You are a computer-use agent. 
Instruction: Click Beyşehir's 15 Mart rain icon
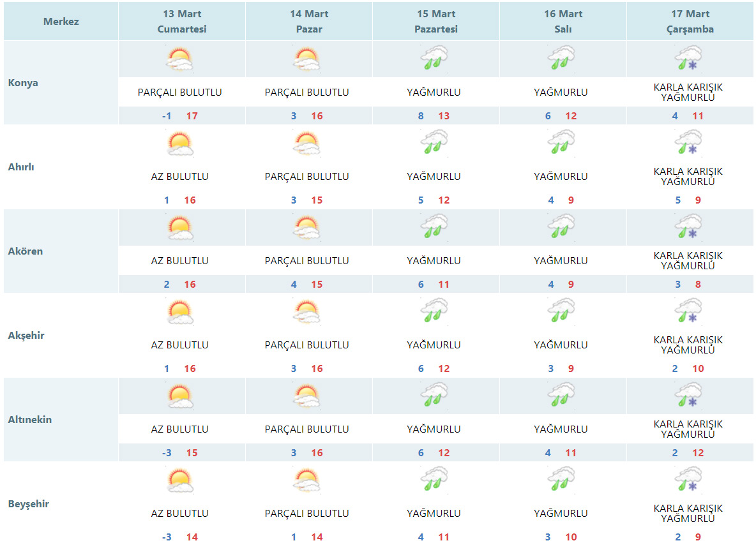point(434,479)
